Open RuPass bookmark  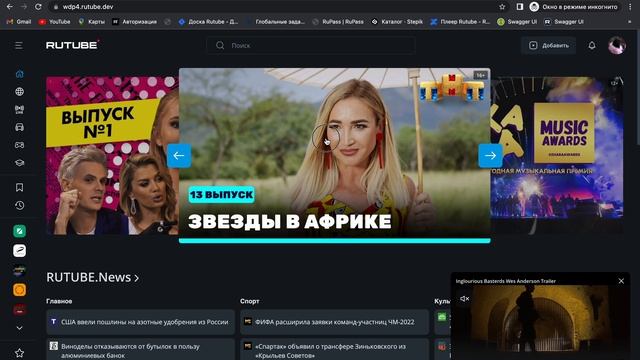tap(338, 22)
